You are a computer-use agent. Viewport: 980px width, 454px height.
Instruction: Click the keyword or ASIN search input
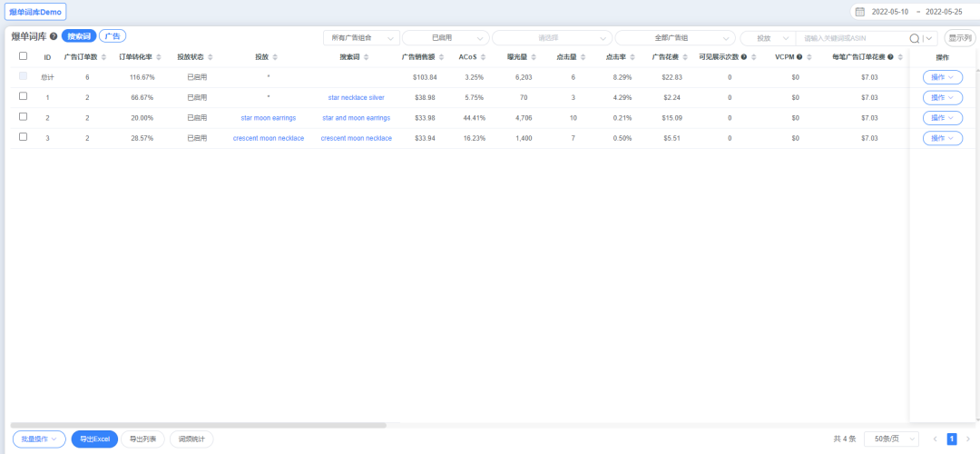click(853, 38)
